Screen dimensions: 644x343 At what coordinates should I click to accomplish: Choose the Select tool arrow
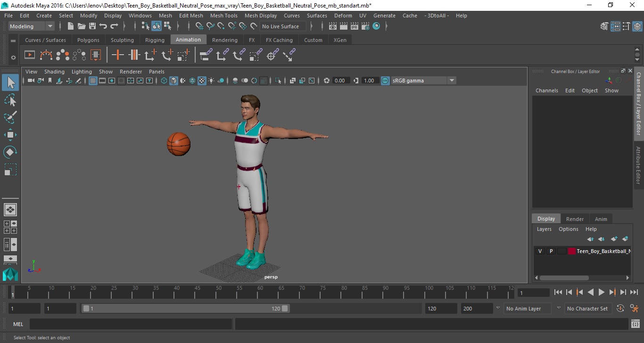pyautogui.click(x=10, y=82)
